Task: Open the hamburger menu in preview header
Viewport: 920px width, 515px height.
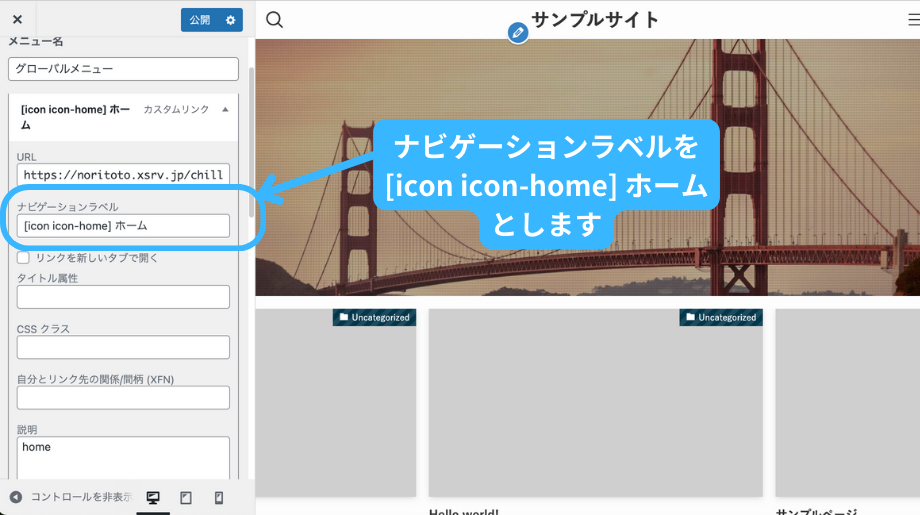Action: coord(914,20)
